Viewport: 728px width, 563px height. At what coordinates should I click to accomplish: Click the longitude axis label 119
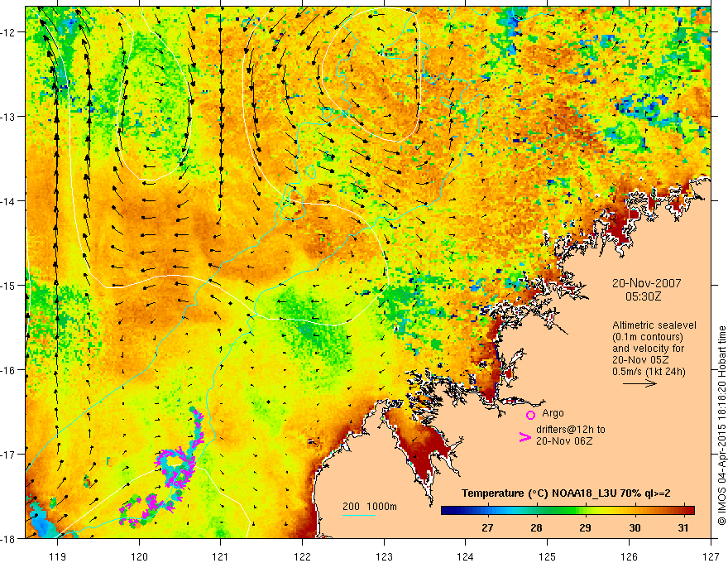(x=57, y=556)
